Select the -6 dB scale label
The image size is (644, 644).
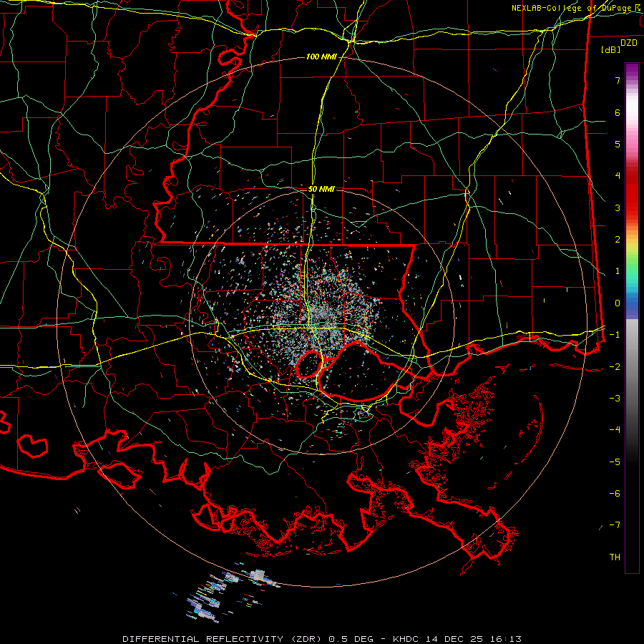point(615,494)
